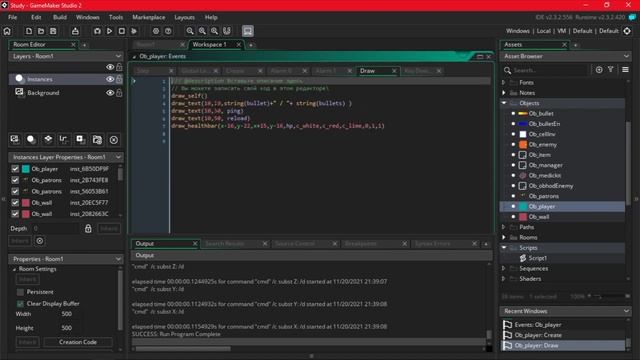This screenshot has width=640, height=360.
Task: Toggle the lock on the Background layer
Action: click(x=119, y=93)
